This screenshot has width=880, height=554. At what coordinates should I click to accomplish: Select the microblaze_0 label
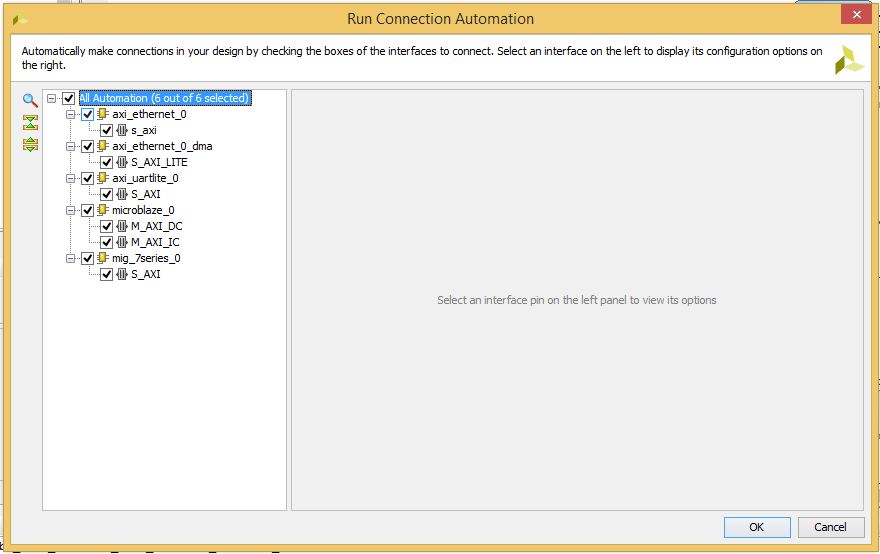point(143,210)
